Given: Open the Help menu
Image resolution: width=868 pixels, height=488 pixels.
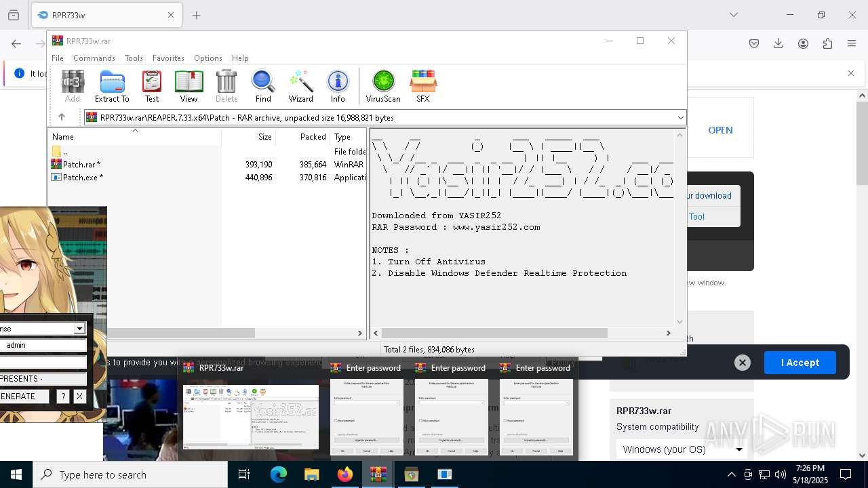Looking at the screenshot, I should pyautogui.click(x=240, y=58).
